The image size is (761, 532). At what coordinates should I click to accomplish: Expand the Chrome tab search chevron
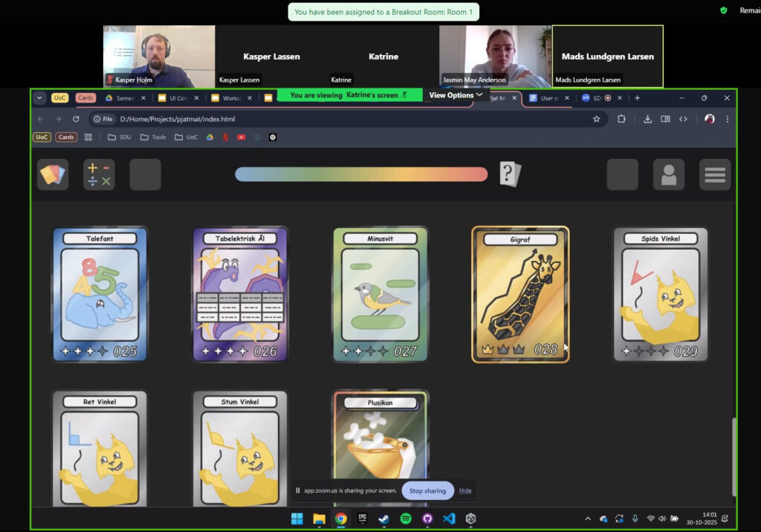[40, 98]
